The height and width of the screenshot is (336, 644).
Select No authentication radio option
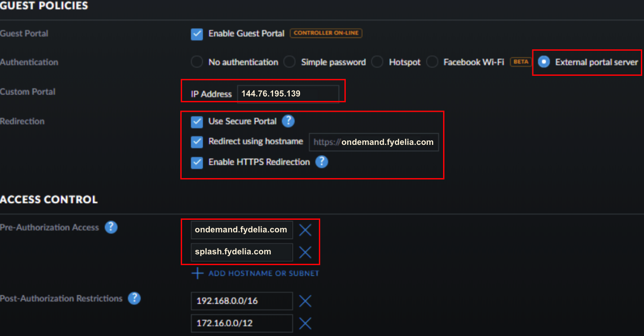coord(197,62)
